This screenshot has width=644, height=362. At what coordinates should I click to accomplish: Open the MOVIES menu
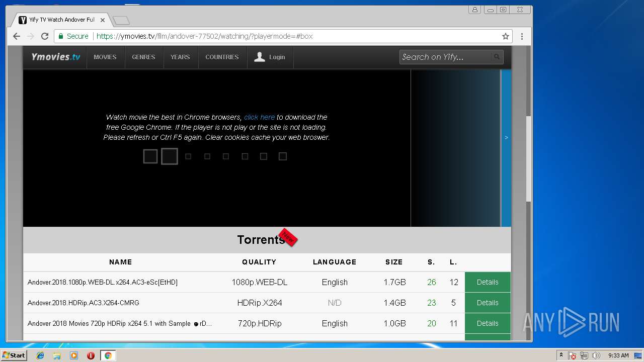click(x=105, y=57)
